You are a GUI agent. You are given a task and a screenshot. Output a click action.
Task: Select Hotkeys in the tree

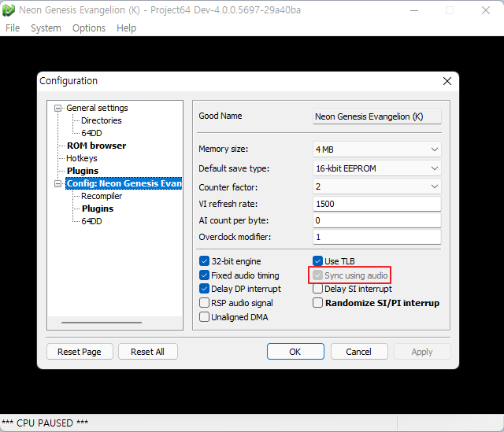pos(82,158)
